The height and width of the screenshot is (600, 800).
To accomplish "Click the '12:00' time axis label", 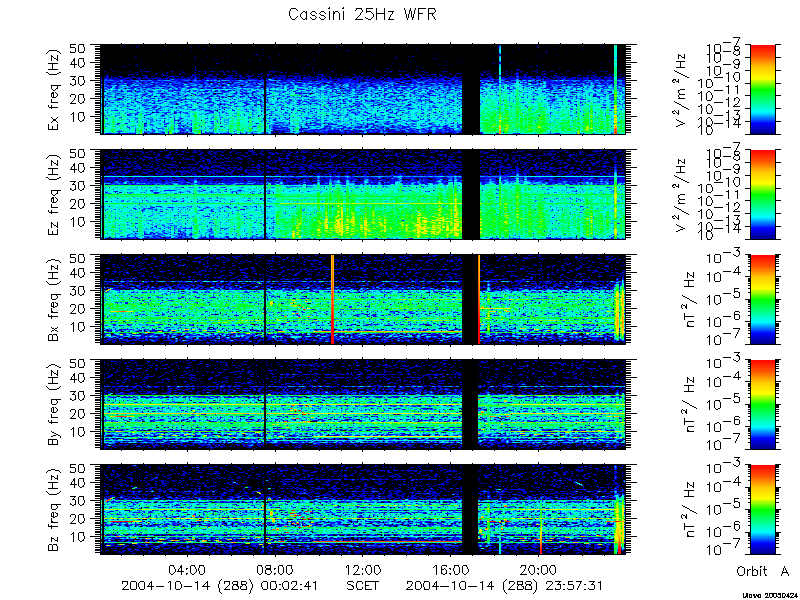I will pyautogui.click(x=363, y=569).
